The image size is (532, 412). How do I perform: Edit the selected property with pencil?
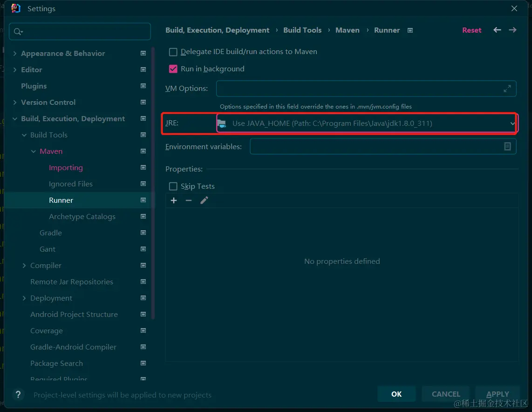click(x=204, y=200)
